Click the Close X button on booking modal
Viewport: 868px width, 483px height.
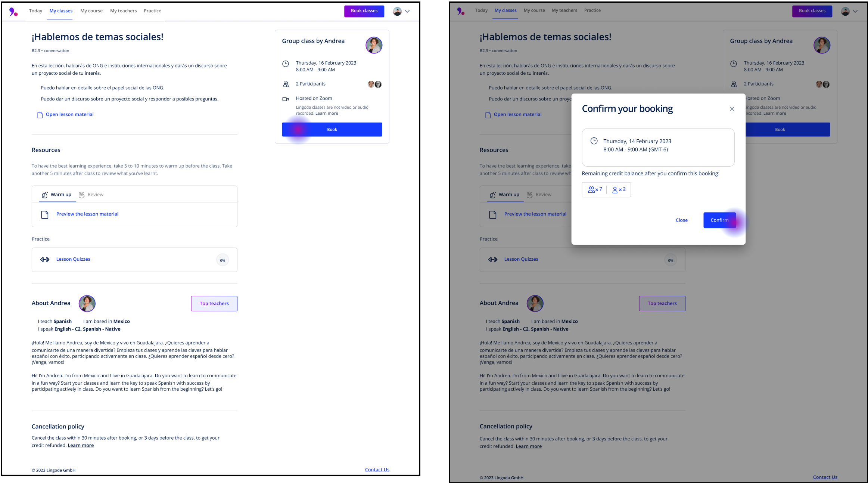point(732,109)
